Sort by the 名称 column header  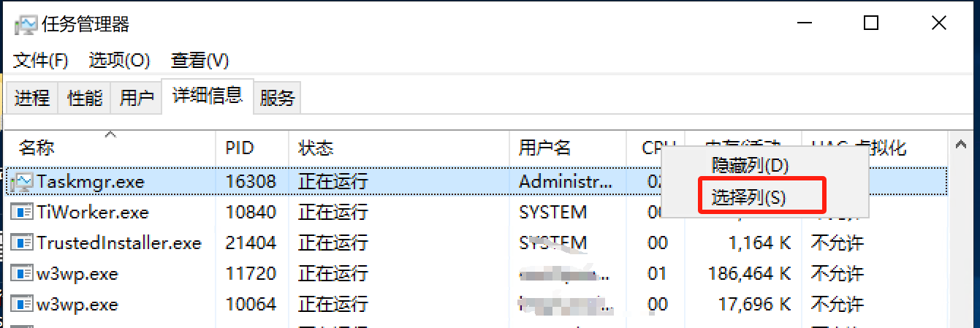(37, 148)
